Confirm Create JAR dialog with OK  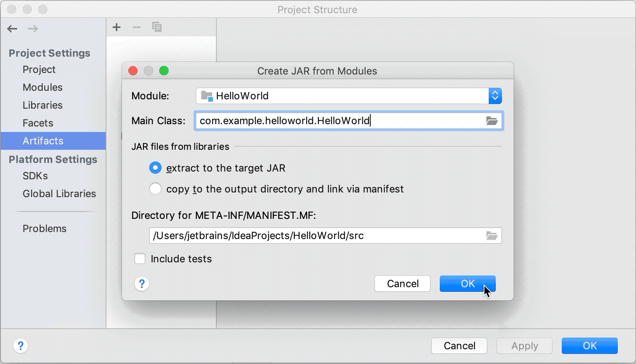467,284
